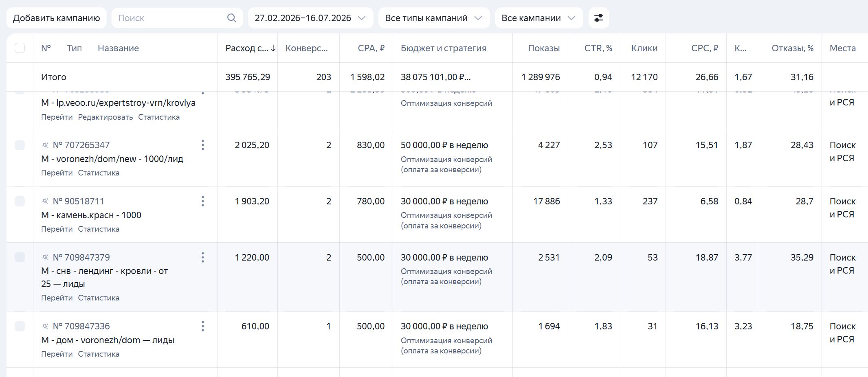Open Статистика link for камень.красн campaign

click(x=99, y=229)
